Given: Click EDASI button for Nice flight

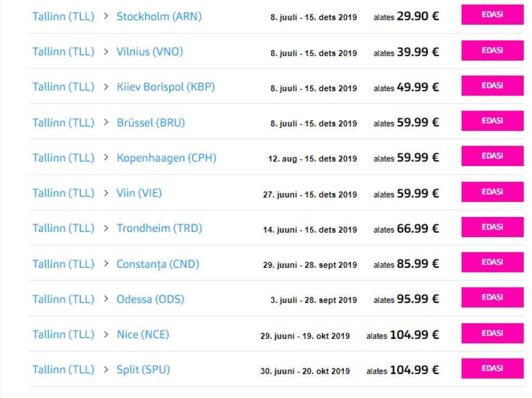Looking at the screenshot, I should tap(492, 333).
